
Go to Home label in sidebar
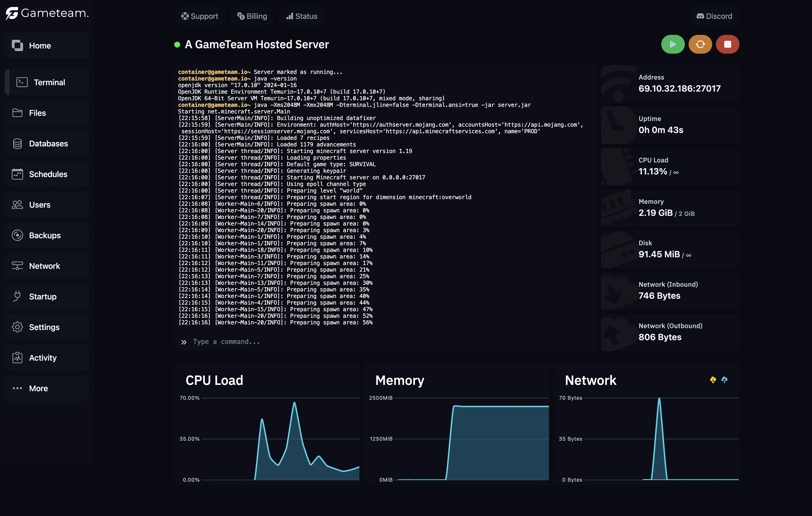[40, 45]
